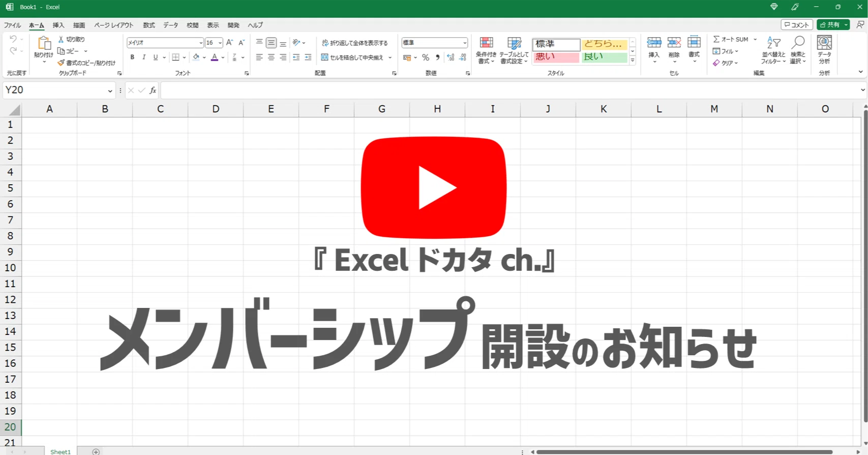868x455 pixels.
Task: Click the AutoSum (オート SUM) button
Action: click(x=731, y=39)
